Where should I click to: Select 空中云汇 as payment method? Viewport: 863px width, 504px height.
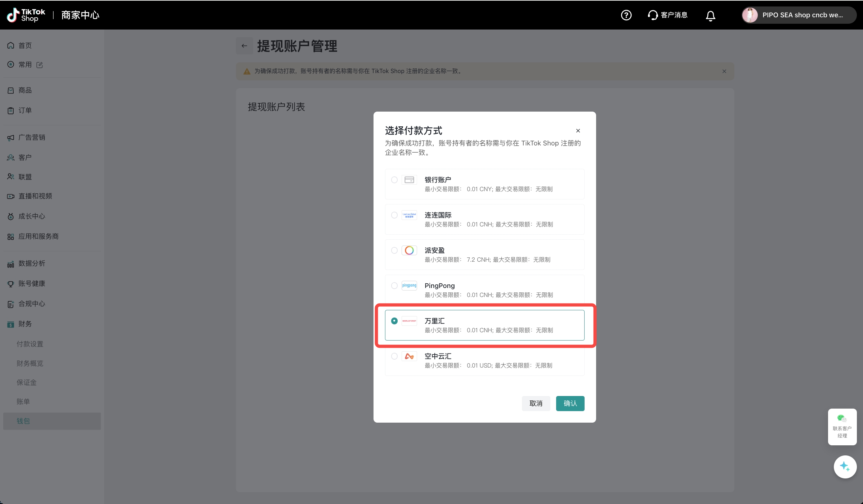(x=394, y=356)
